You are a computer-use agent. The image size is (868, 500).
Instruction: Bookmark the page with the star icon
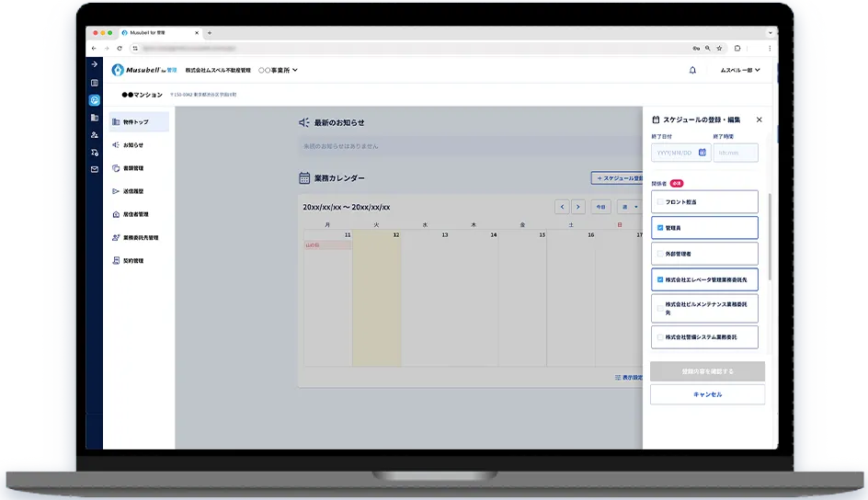[x=719, y=48]
